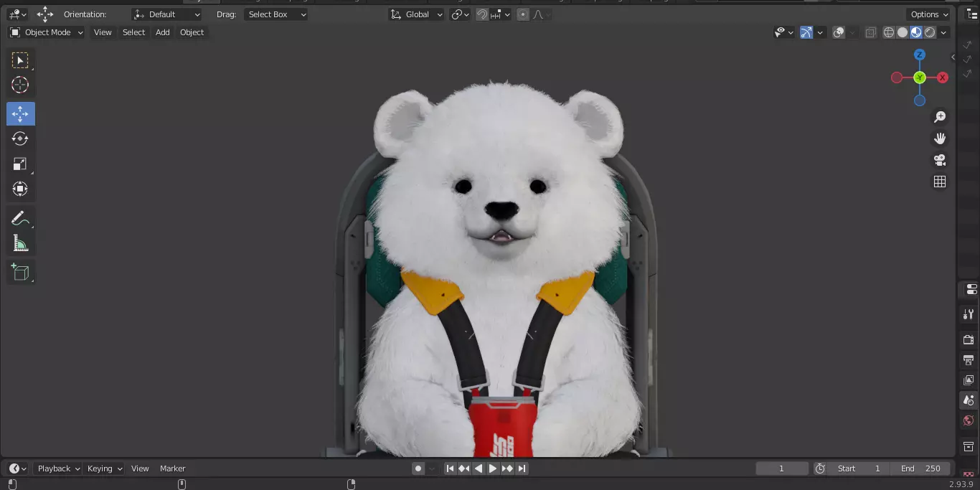
Task: Toggle X-ray mode
Action: point(870,32)
